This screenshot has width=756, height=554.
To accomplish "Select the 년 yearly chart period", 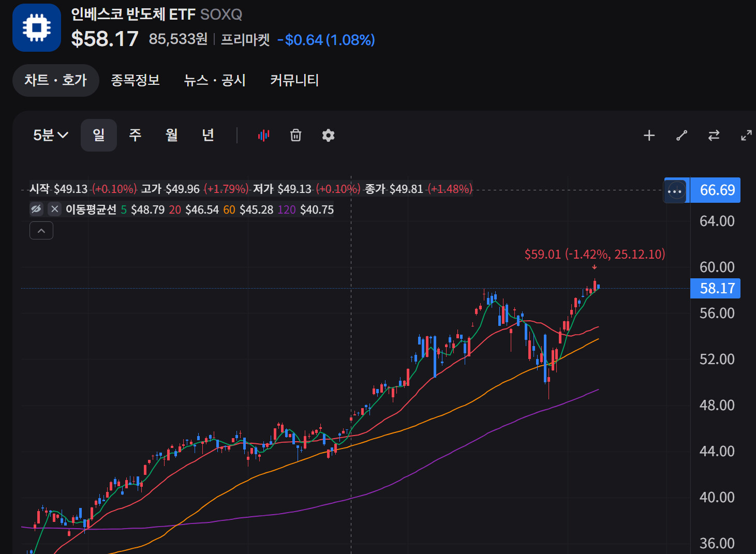I will pyautogui.click(x=208, y=136).
